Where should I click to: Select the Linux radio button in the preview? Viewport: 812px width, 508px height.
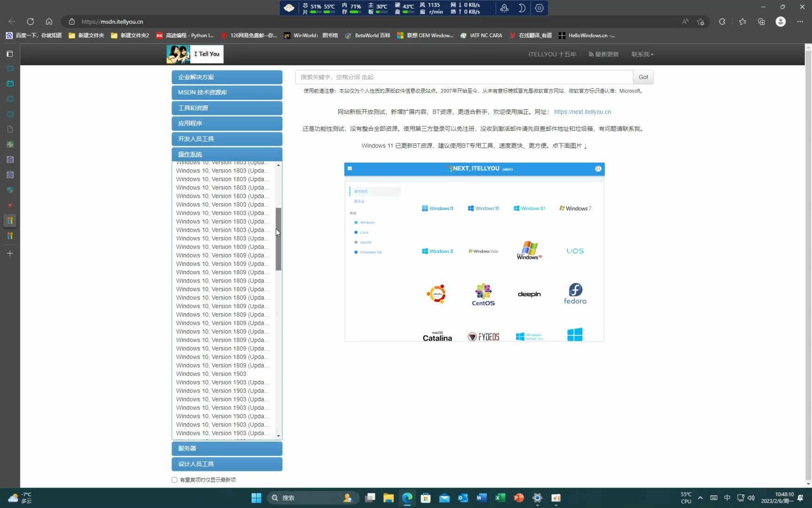[x=356, y=232]
